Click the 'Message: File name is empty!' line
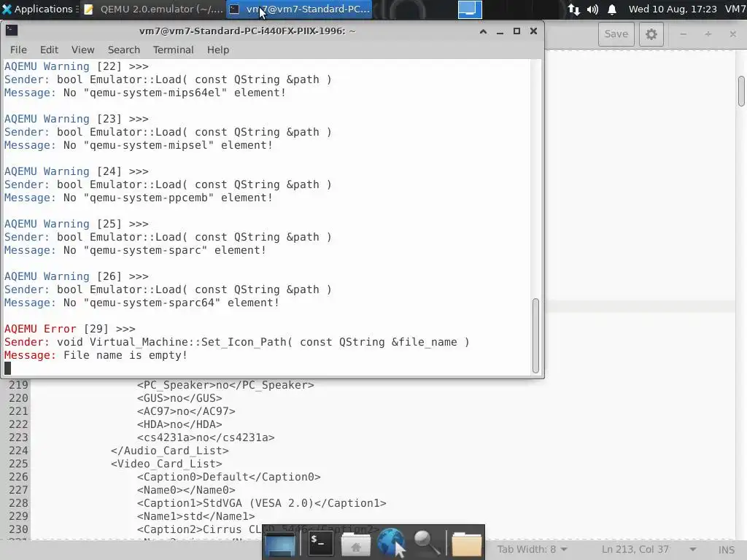747x560 pixels. (96, 355)
